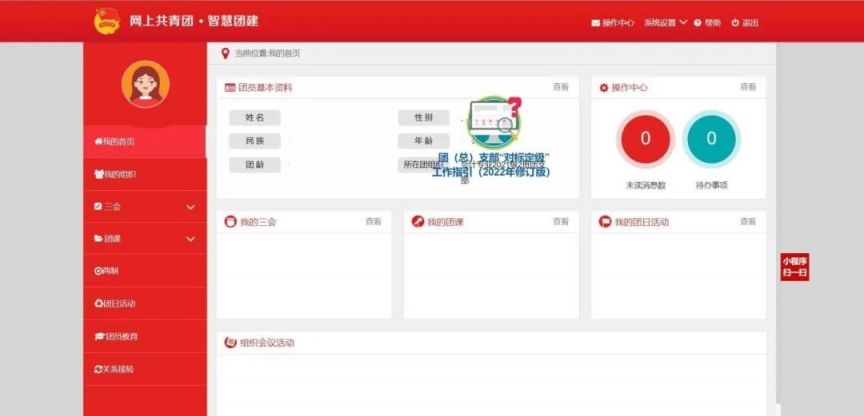This screenshot has height=416, width=864.
Task: Click the 我的组织 group icon in sidebar
Action: tap(99, 174)
